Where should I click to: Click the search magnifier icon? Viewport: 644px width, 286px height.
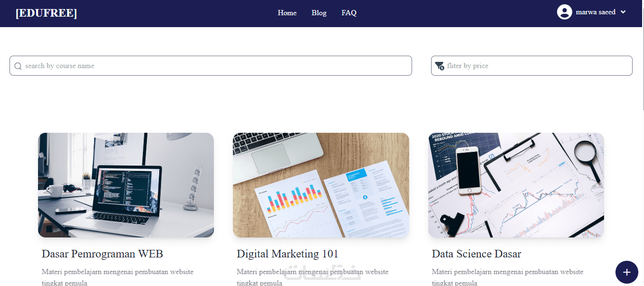click(x=18, y=66)
